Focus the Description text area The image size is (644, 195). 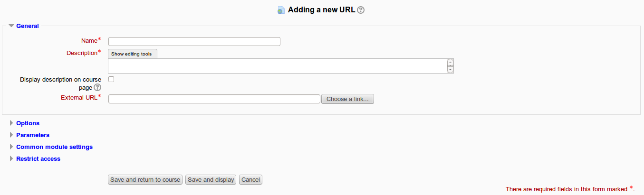(x=278, y=66)
